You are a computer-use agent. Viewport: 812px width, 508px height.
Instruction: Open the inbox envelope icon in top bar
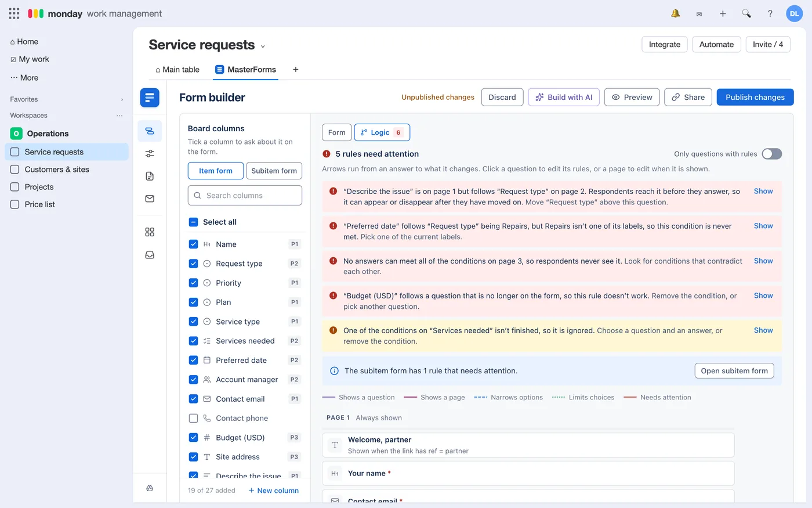[699, 14]
